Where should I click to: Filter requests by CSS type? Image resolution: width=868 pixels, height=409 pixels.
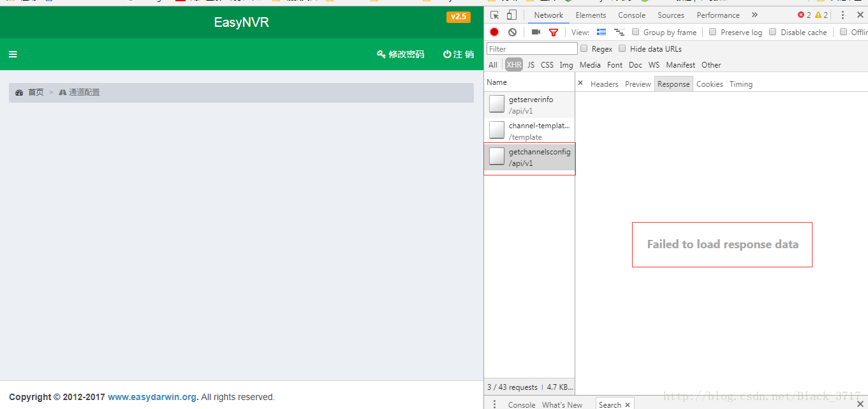[547, 65]
